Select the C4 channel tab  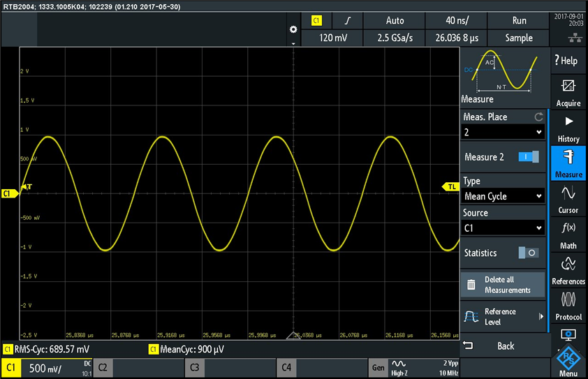click(x=321, y=367)
